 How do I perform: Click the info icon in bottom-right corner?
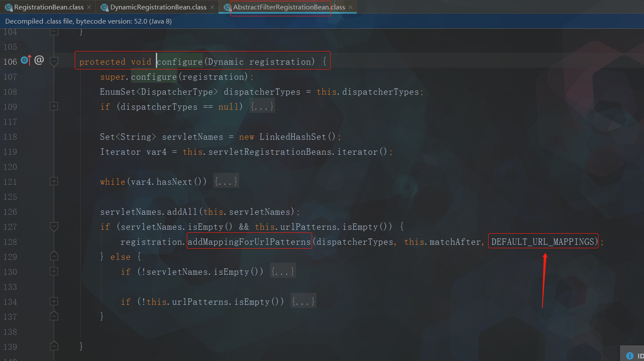(630, 356)
